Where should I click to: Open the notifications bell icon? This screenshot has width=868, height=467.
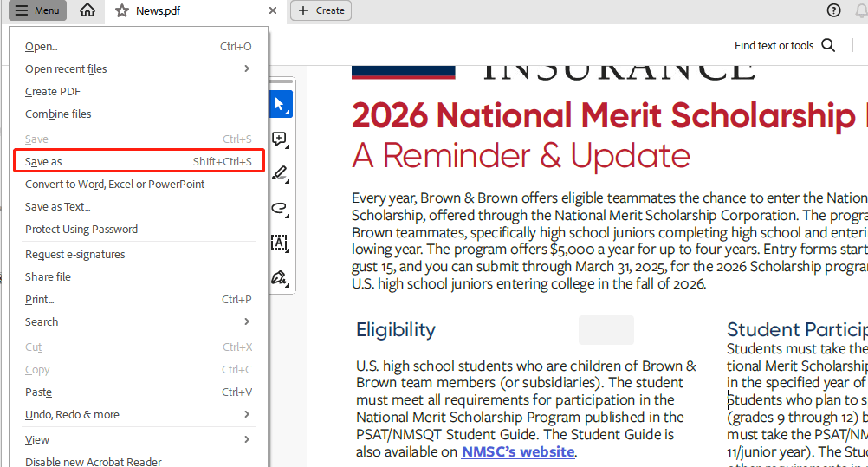tap(861, 10)
